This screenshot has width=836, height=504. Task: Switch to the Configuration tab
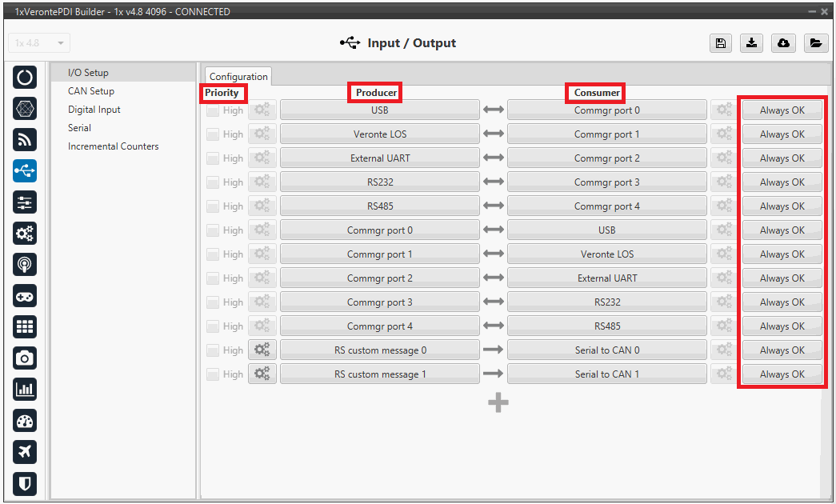tap(238, 77)
